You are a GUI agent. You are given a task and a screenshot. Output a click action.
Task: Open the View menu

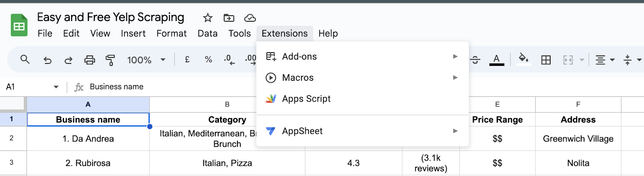tap(100, 33)
